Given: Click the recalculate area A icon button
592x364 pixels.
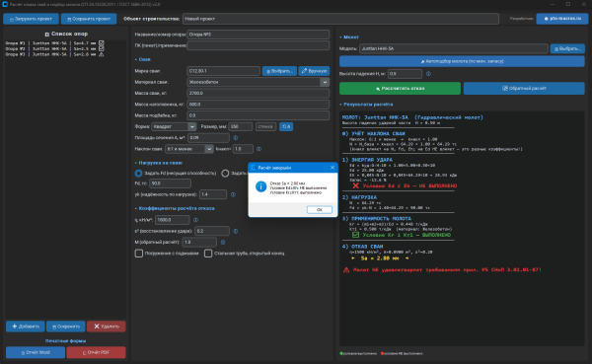Looking at the screenshot, I should click(x=286, y=126).
